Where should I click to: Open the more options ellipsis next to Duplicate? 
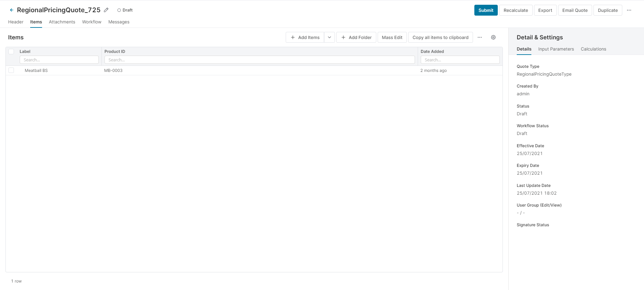[629, 10]
